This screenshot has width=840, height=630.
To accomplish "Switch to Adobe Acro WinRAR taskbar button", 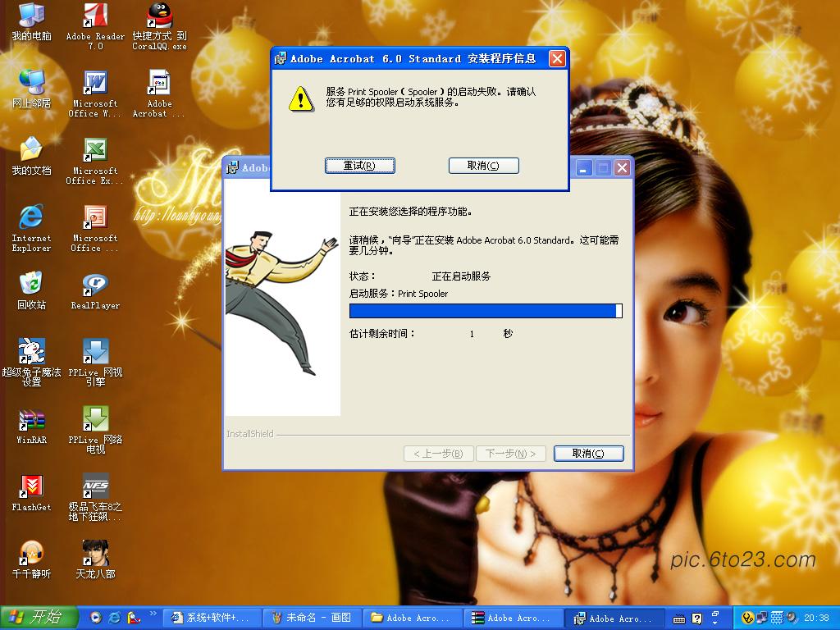I will tap(513, 618).
